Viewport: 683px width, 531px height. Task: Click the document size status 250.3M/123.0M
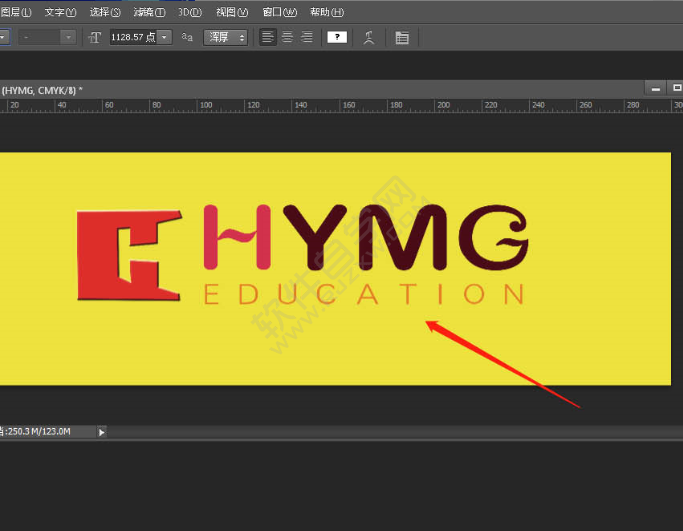[36, 431]
